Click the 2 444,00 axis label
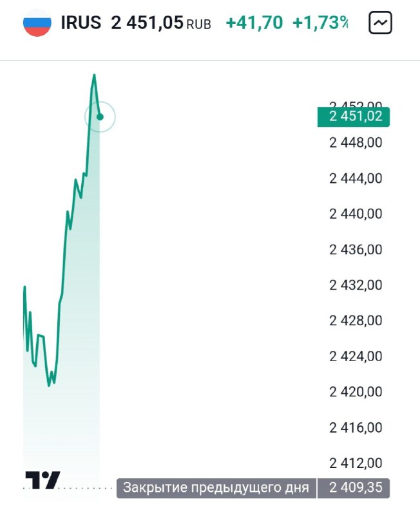 (356, 178)
